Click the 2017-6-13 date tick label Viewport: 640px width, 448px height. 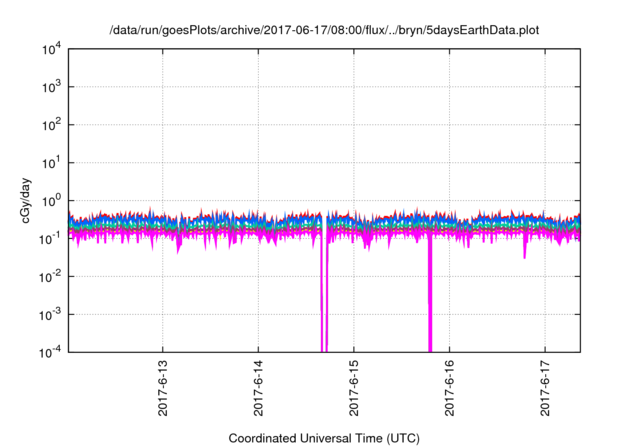tap(162, 388)
